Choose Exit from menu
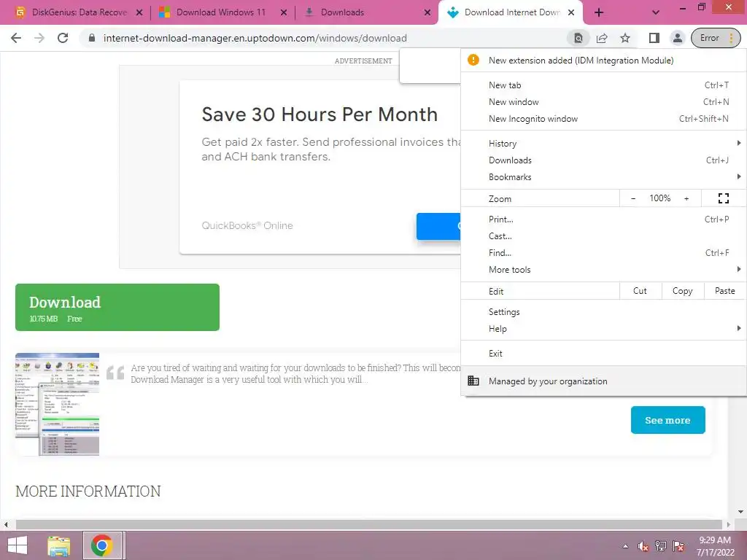 point(603,354)
